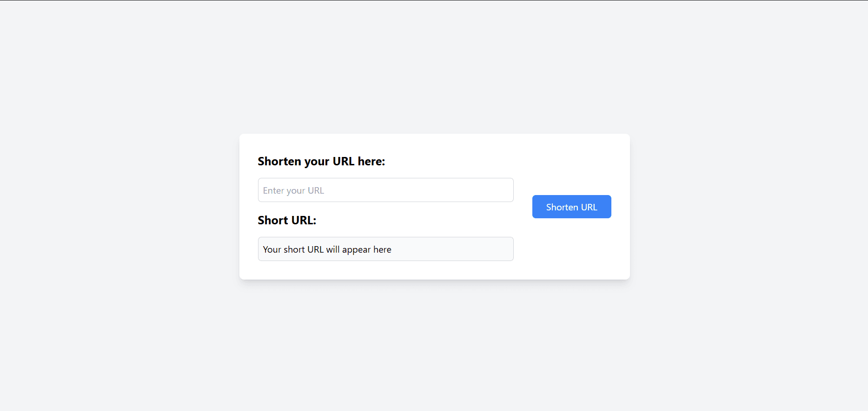Activate the URL input with placeholder 'Enter your URL'

385,190
